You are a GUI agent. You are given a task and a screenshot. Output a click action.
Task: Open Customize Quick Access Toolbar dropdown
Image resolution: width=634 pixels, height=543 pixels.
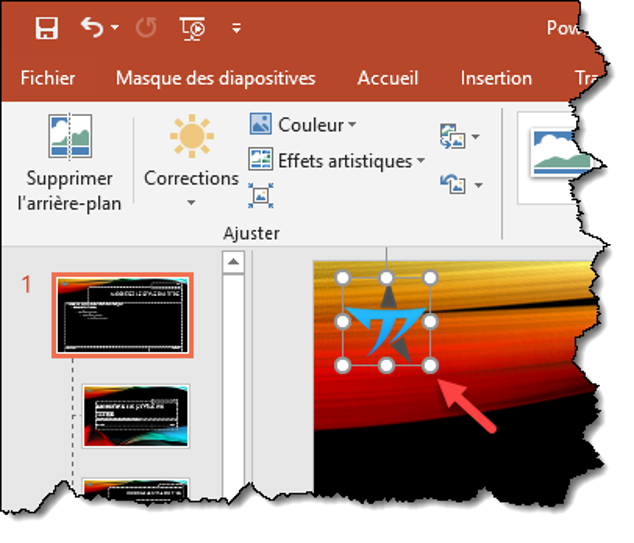point(237,28)
